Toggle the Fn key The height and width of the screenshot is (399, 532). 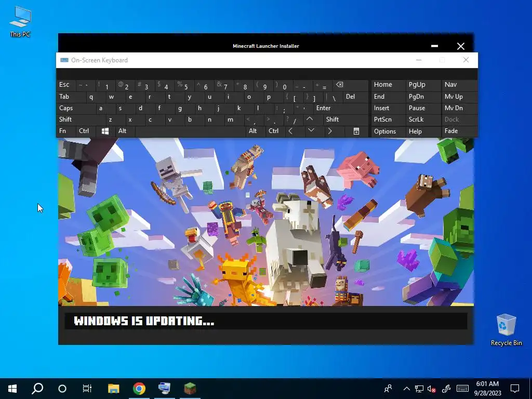(x=66, y=131)
